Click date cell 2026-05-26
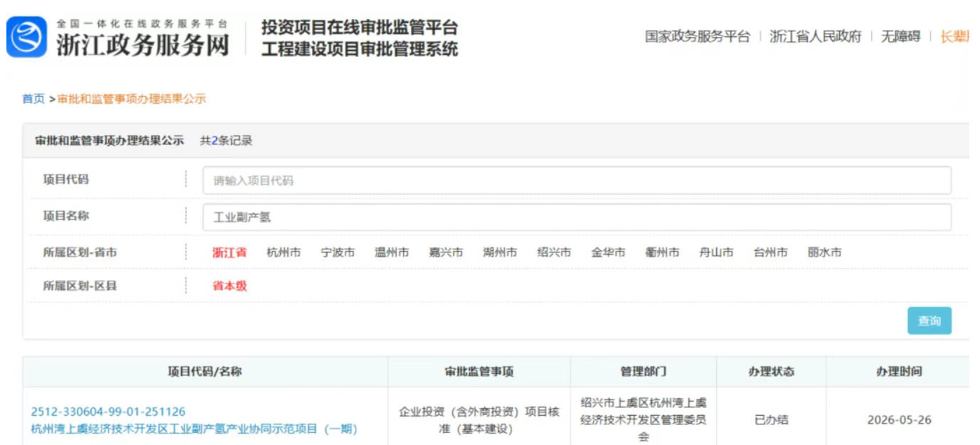Image resolution: width=980 pixels, height=445 pixels. click(x=899, y=419)
